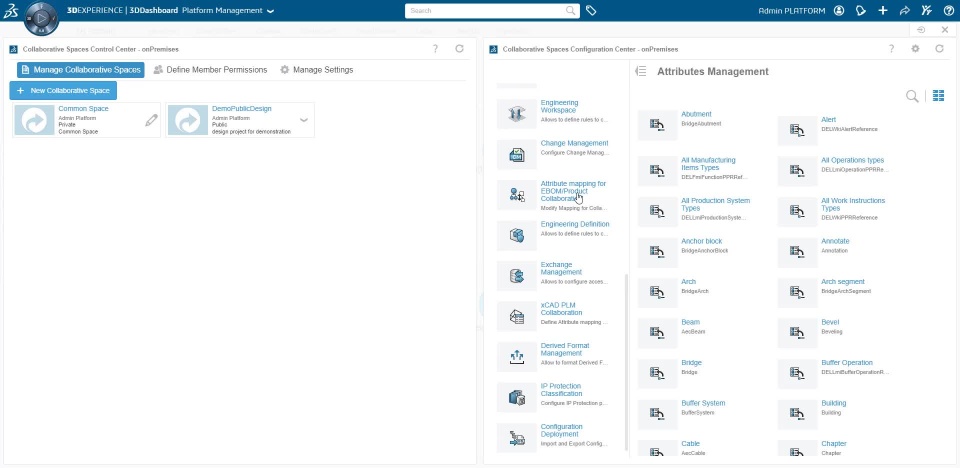Screen dimensions: 960x468
Task: Open All Work Instructions Types attribute
Action: pyautogui.click(x=853, y=205)
